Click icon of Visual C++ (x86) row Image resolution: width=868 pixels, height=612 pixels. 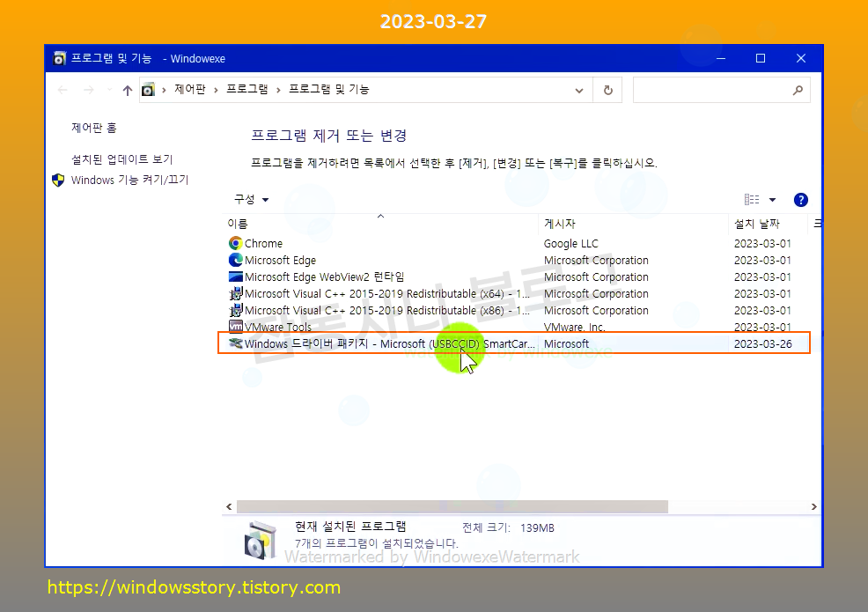236,310
